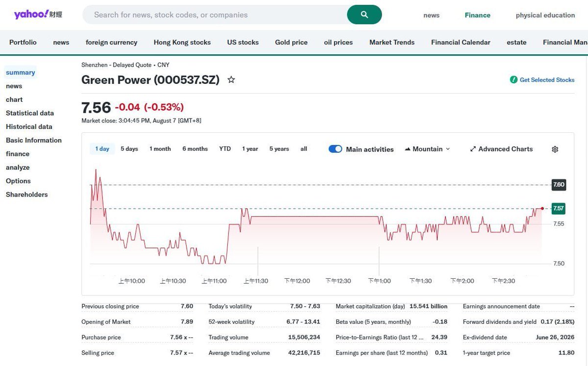Click the Get Selected Stocks link

[547, 79]
